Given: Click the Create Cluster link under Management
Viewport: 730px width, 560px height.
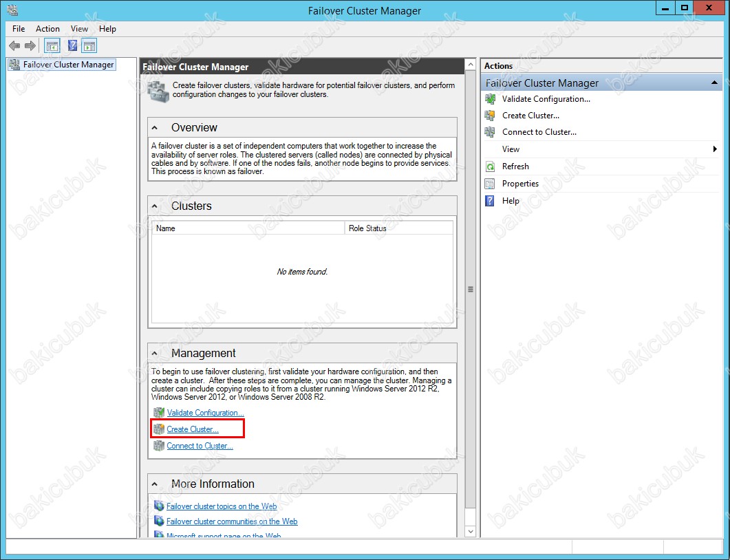Looking at the screenshot, I should pyautogui.click(x=192, y=429).
